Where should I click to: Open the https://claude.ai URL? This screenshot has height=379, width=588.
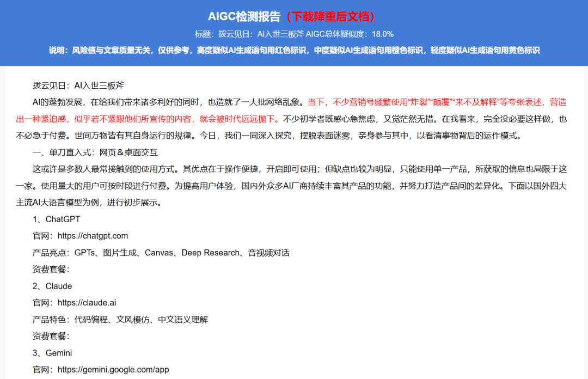pos(87,303)
